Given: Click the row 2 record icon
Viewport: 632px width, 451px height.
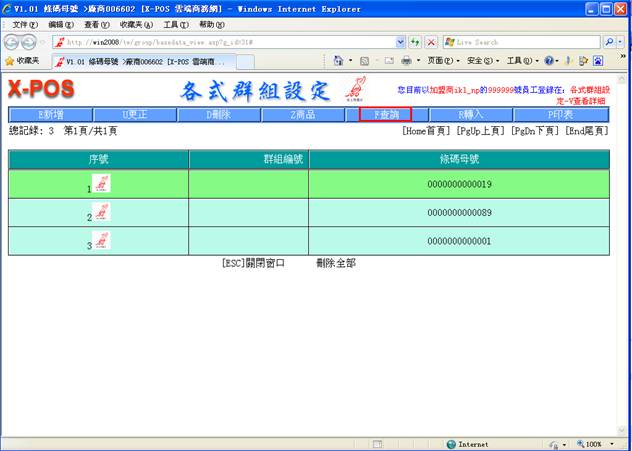Looking at the screenshot, I should (101, 212).
